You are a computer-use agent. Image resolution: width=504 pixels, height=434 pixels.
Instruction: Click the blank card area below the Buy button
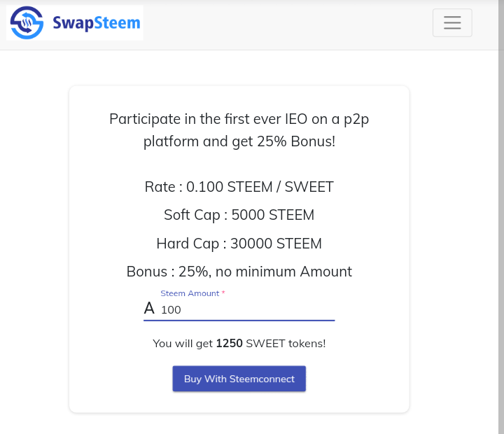[239, 402]
